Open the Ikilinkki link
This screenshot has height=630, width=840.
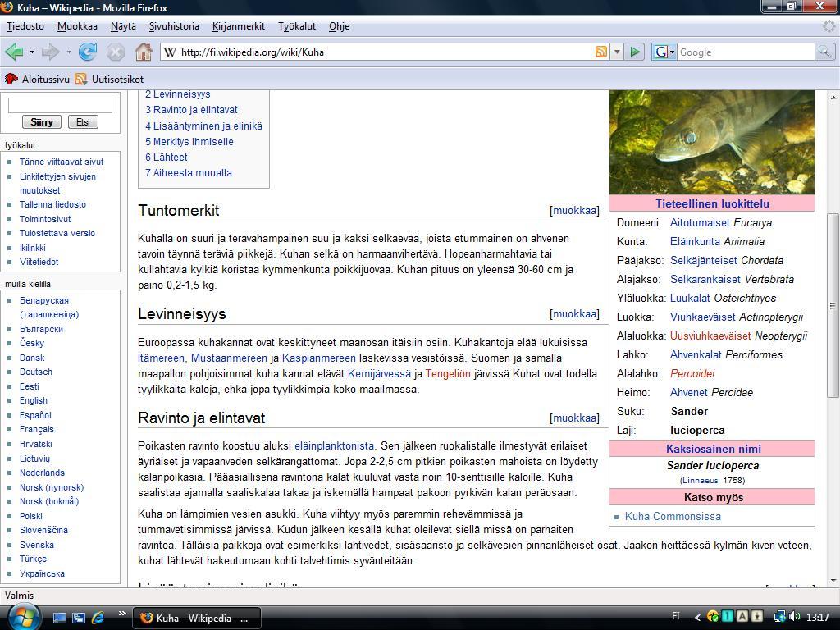(33, 248)
